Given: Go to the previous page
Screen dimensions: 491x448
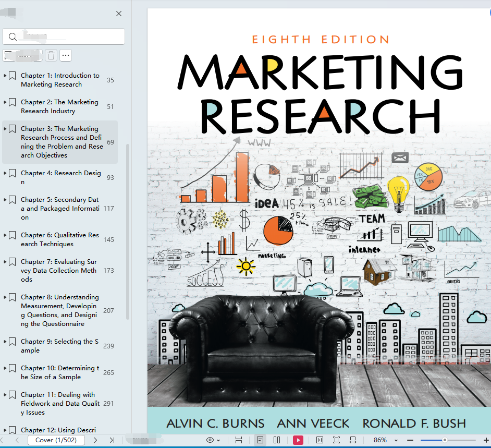Looking at the screenshot, I should point(17,440).
